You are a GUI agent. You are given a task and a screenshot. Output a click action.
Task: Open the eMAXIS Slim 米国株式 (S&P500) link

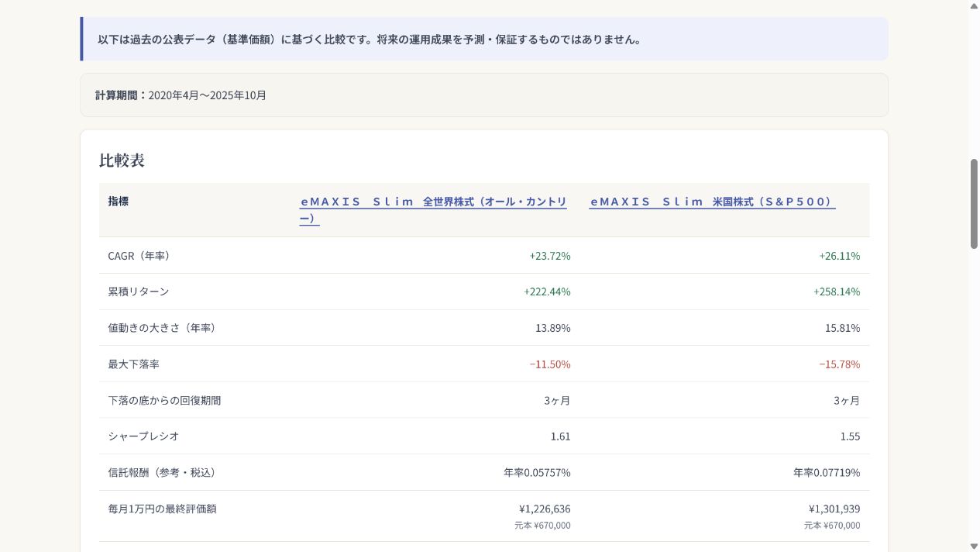click(x=712, y=202)
